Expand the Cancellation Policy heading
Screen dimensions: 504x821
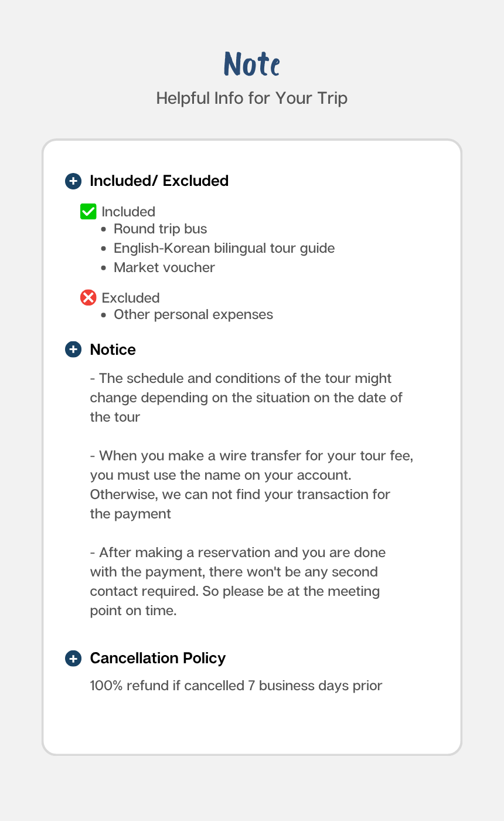point(158,659)
